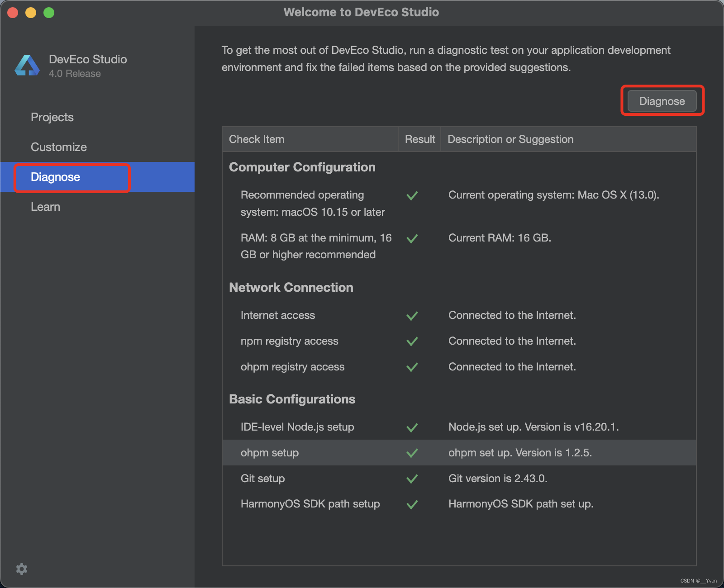This screenshot has height=588, width=724.
Task: Select the 'Recommended operating system: macOS 10.15 or later' item
Action: coord(313,204)
